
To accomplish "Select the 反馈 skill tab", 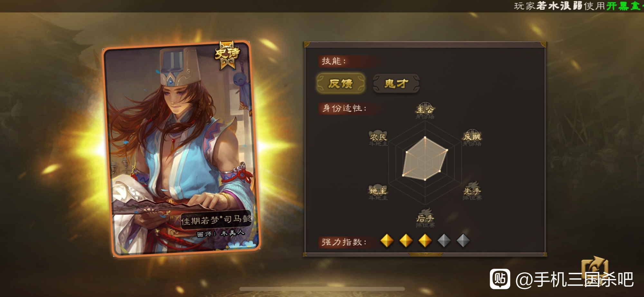I will [x=341, y=83].
